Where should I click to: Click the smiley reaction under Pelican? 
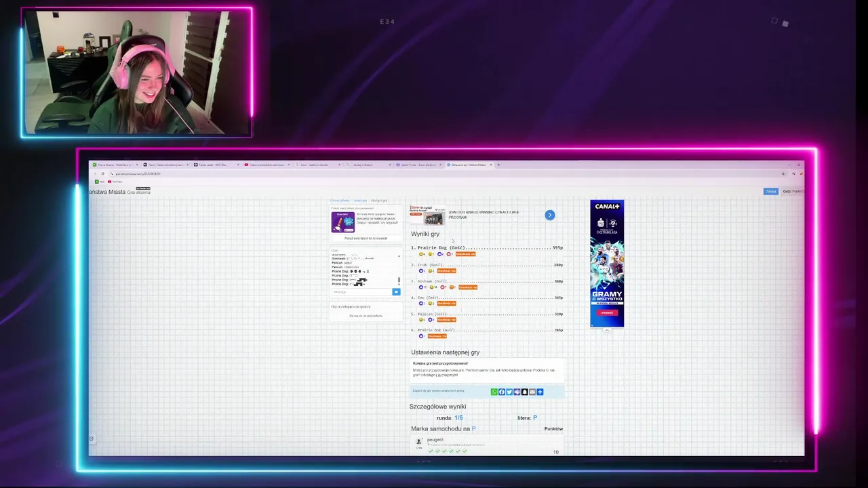tap(421, 320)
